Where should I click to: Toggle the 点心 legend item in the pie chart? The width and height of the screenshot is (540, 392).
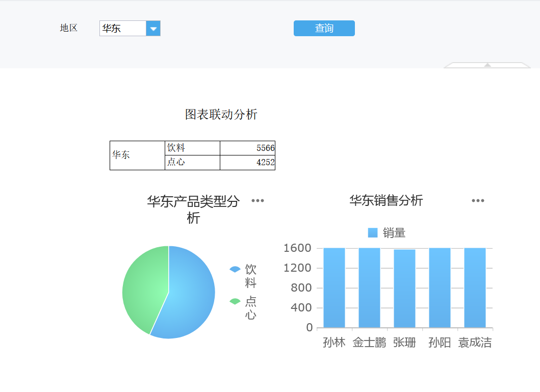pos(244,307)
